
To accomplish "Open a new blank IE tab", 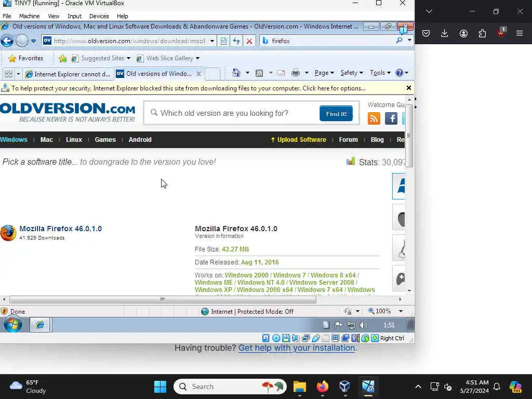I will click(212, 74).
